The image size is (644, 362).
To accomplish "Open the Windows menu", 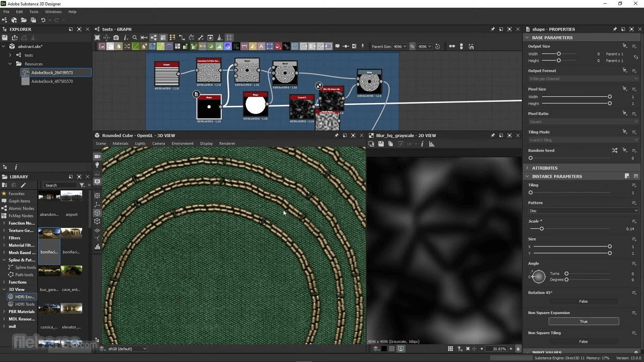I will point(53,12).
